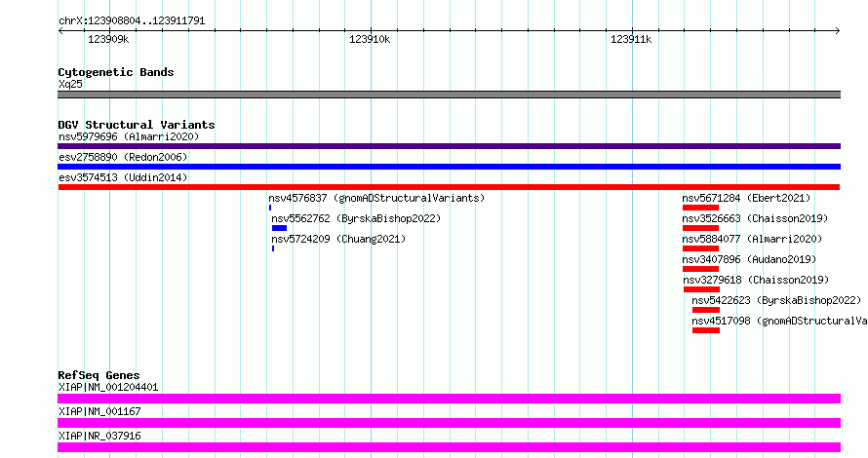Select the nsv3279618 (Chaisson2019) red feature
This screenshot has width=868, height=458.
pyautogui.click(x=701, y=289)
